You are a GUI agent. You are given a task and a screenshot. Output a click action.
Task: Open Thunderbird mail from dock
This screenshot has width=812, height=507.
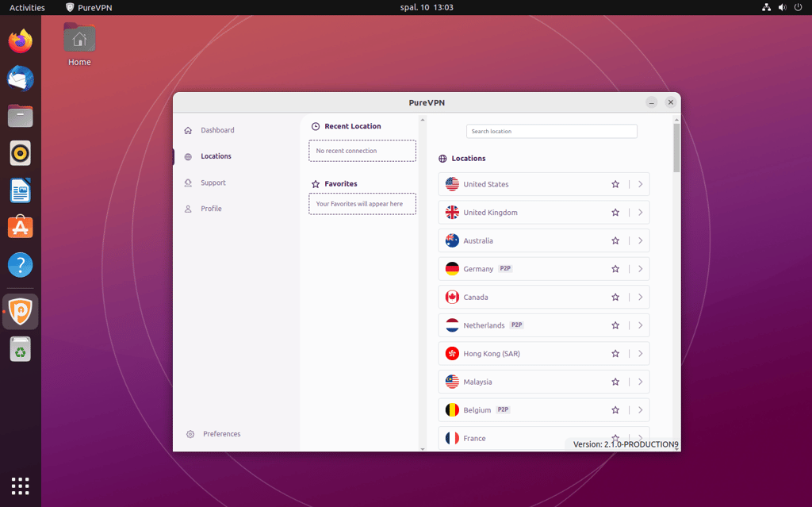tap(20, 79)
